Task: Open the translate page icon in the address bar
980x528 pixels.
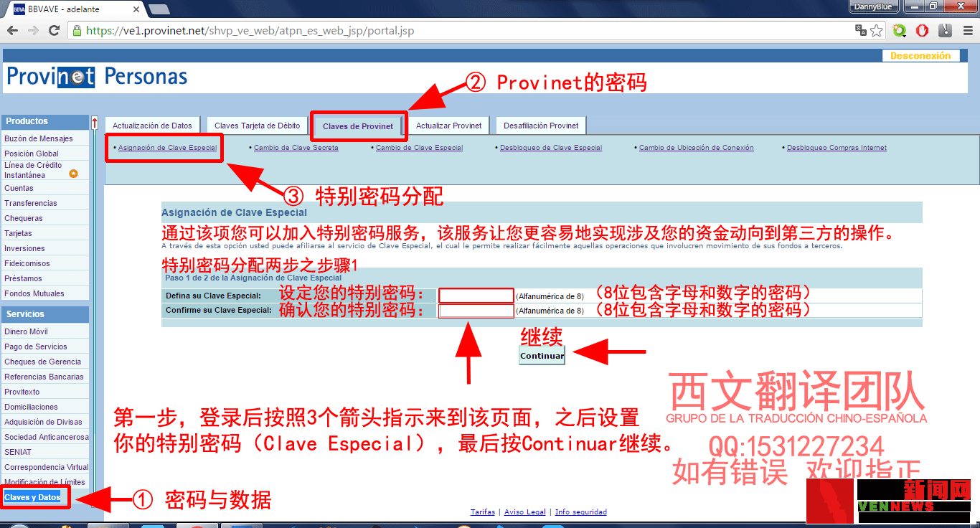Action: coord(861,30)
